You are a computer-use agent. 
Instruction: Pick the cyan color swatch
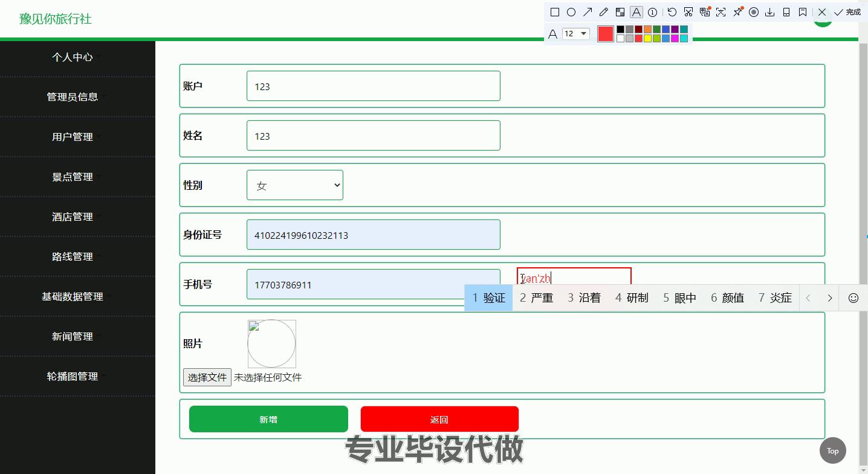(x=684, y=38)
